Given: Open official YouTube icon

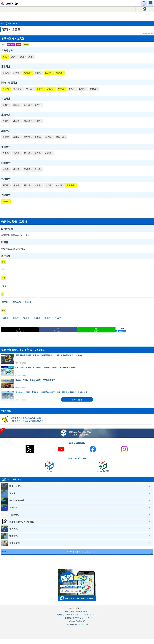Looking at the screenshot, I should pos(61,449).
